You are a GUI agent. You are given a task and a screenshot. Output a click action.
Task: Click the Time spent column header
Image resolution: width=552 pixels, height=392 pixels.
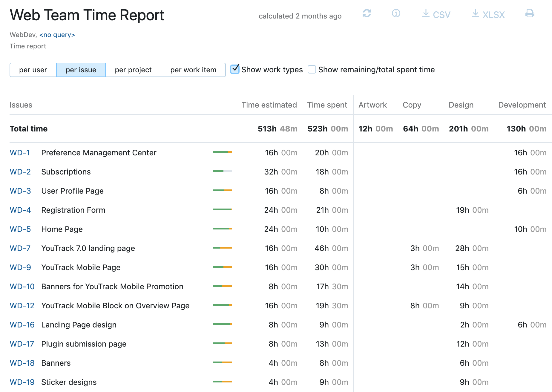pos(327,105)
